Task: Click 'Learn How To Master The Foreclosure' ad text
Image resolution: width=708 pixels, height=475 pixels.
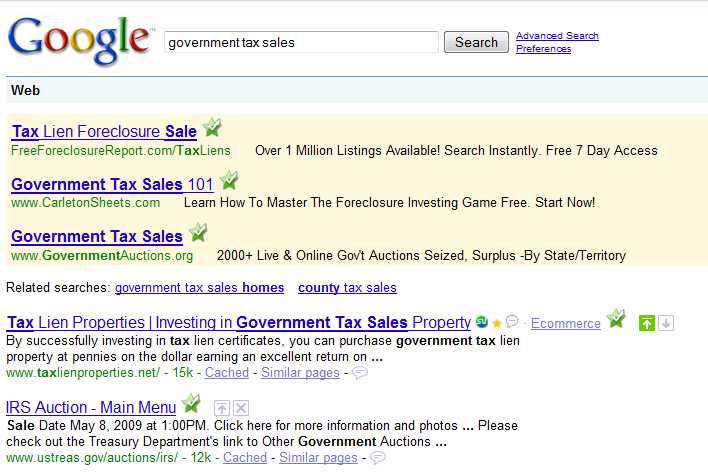Action: [x=293, y=202]
